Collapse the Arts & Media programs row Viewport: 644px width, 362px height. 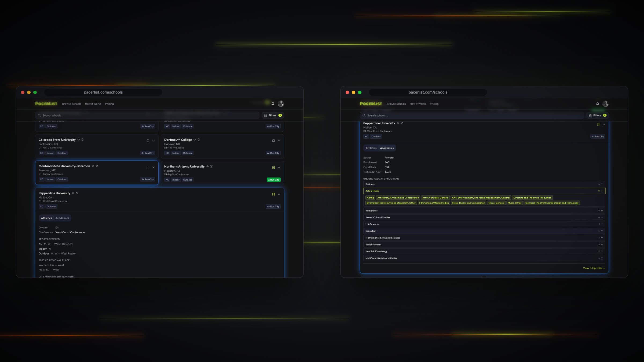[x=484, y=191]
